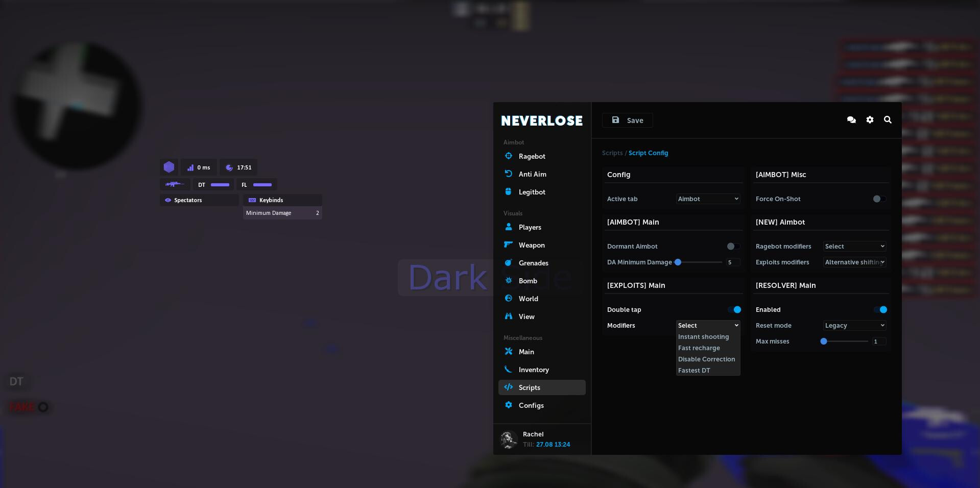Click the Max misses slider handle
Screen dimensions: 980x488
pos(823,341)
